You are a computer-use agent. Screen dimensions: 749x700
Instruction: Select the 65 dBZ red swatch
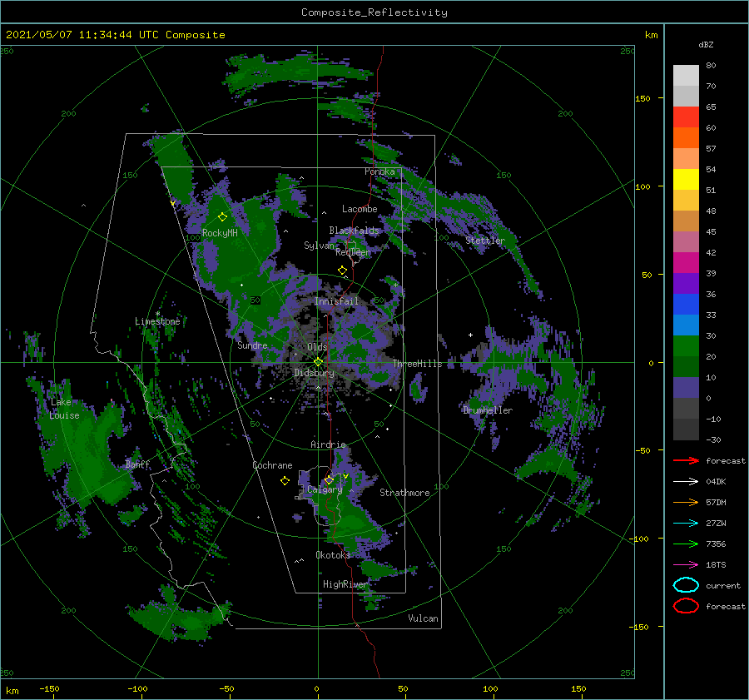pyautogui.click(x=686, y=117)
